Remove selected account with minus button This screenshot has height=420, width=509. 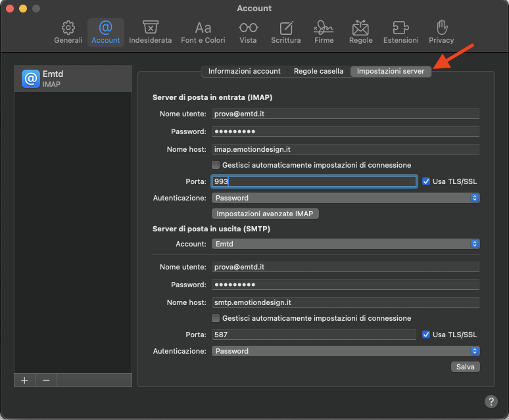pyautogui.click(x=46, y=380)
